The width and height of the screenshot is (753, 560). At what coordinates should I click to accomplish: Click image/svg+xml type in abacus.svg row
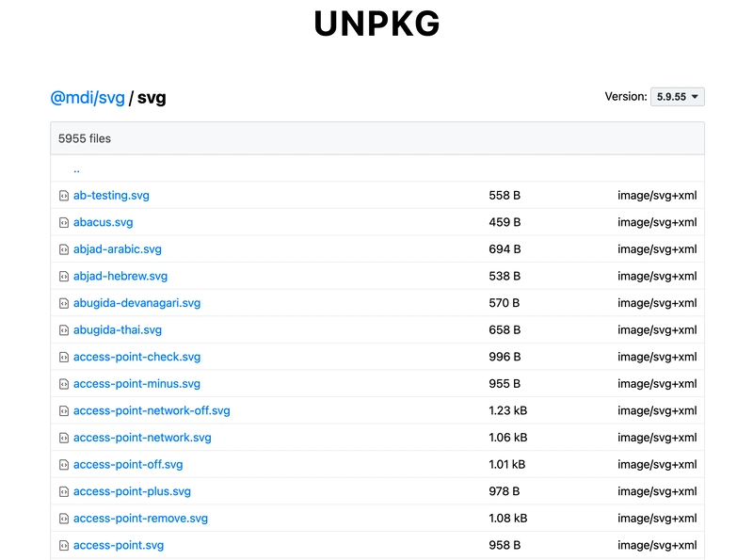pos(657,222)
